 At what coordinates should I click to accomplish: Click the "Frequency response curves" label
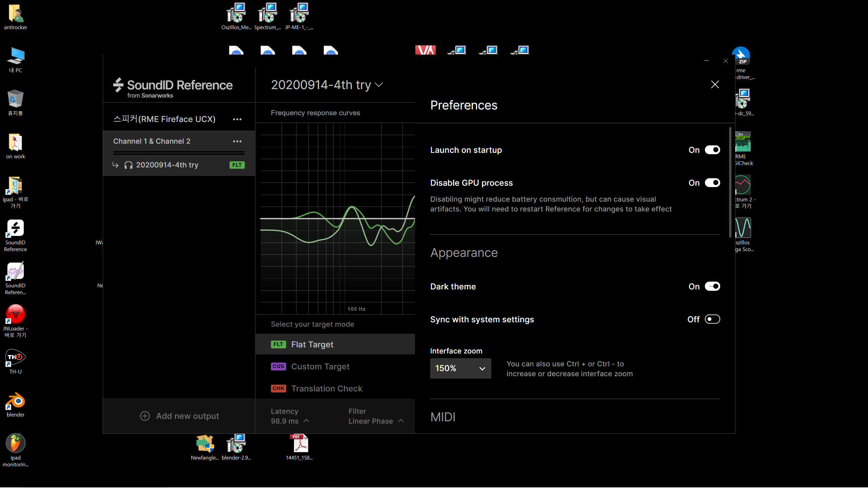coord(315,113)
